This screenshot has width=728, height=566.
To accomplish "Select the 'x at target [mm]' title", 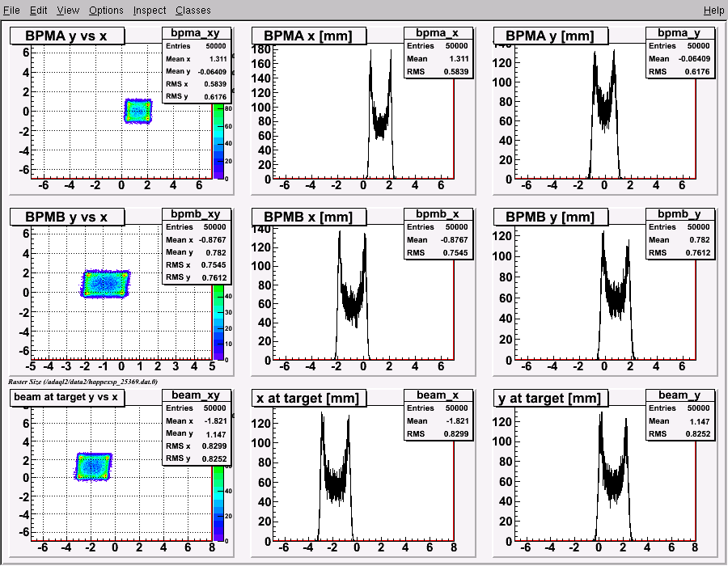I will click(x=308, y=398).
